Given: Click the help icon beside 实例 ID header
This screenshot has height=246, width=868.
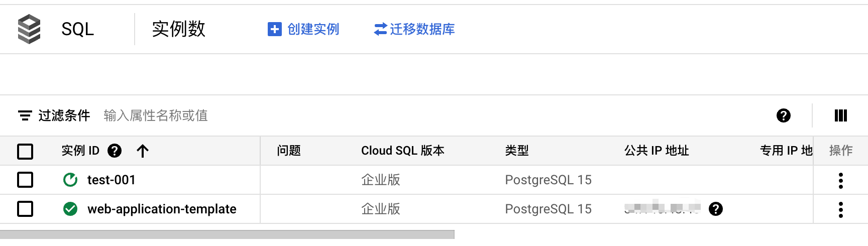Looking at the screenshot, I should click(115, 151).
